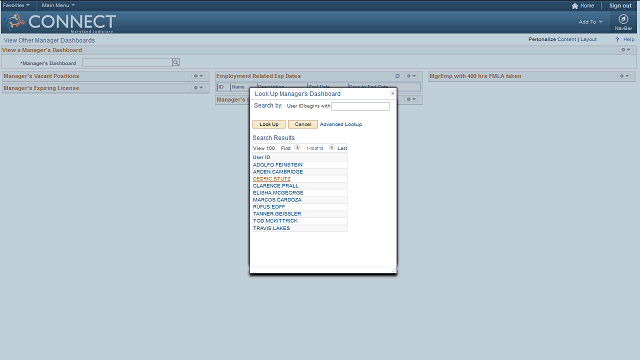Sign out of CONNECT
The width and height of the screenshot is (640, 360).
(x=620, y=6)
